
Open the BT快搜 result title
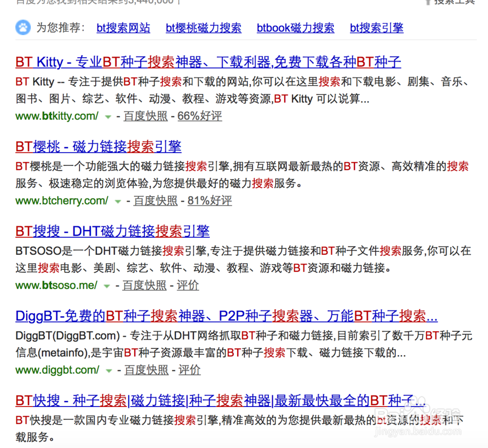tap(221, 401)
